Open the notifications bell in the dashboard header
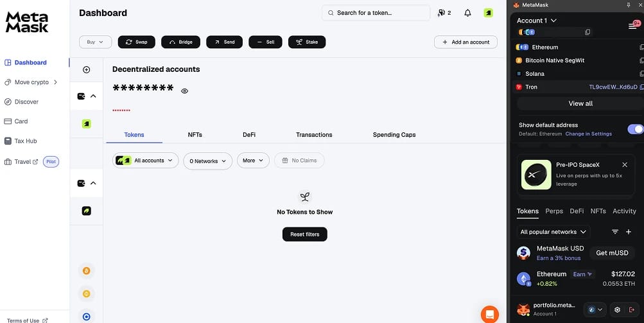Screen dimensions: 644x323 pyautogui.click(x=467, y=13)
